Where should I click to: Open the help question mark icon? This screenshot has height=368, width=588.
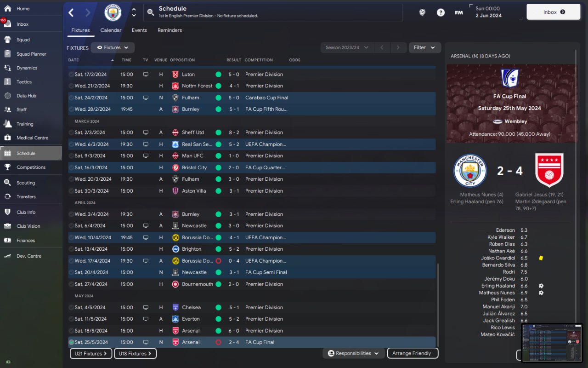tap(441, 12)
